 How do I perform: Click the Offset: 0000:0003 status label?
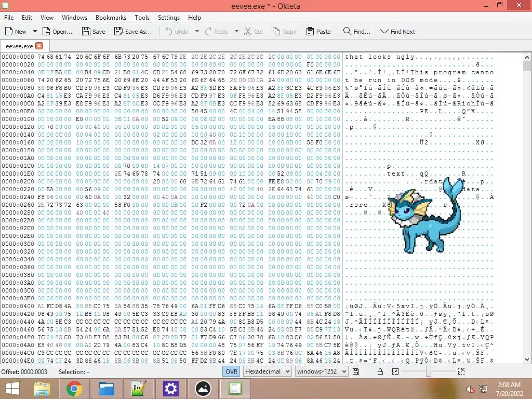click(x=24, y=372)
